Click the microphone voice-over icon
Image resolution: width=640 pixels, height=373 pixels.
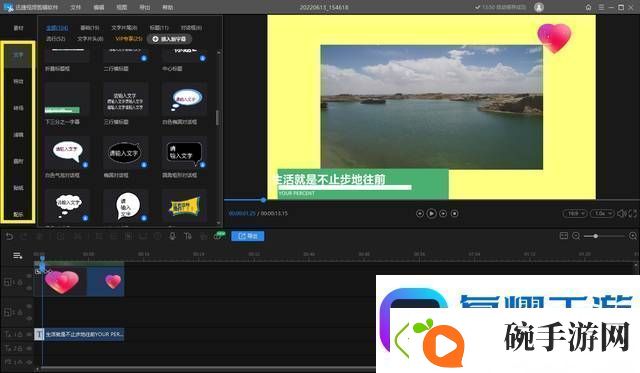[x=173, y=236]
